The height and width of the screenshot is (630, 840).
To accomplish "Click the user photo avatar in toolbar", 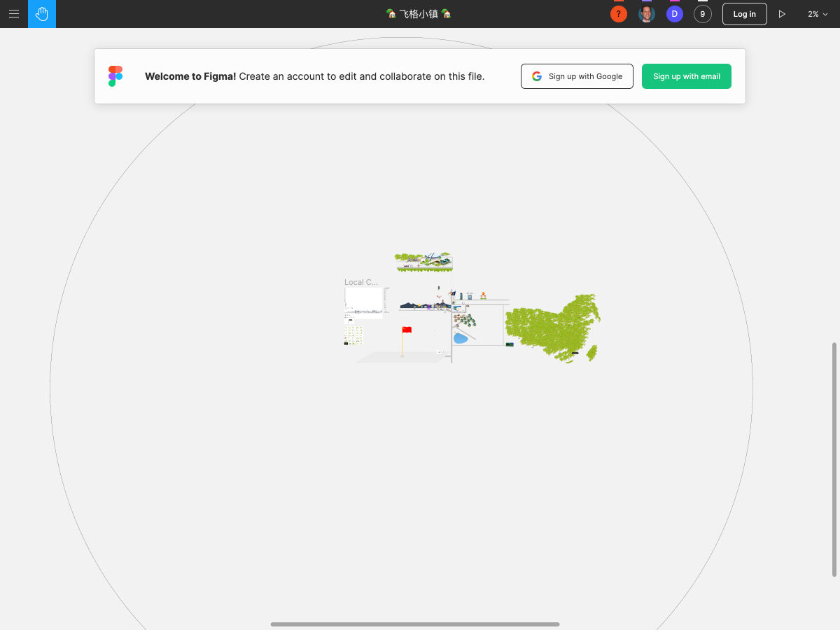I will [647, 14].
